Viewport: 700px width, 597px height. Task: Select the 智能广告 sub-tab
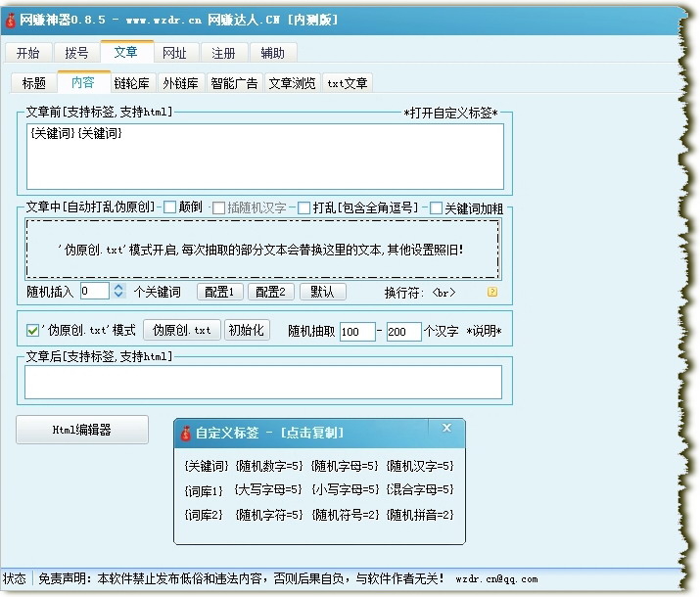point(234,83)
